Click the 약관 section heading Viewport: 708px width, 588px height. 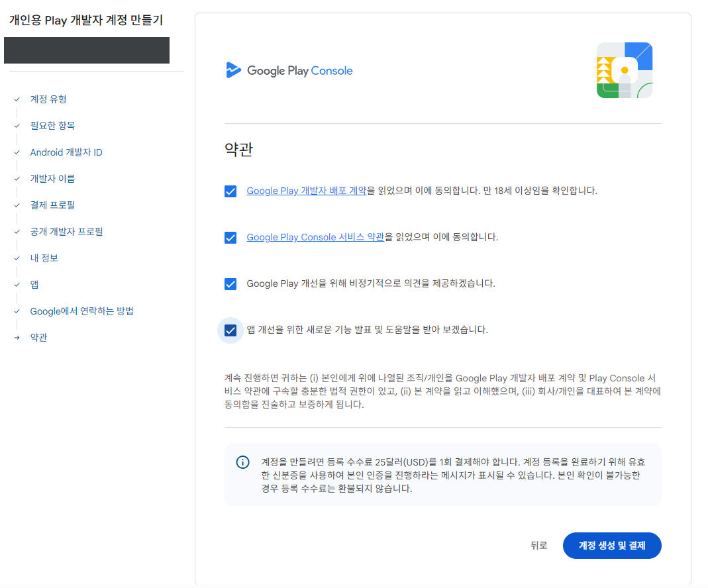click(x=238, y=150)
